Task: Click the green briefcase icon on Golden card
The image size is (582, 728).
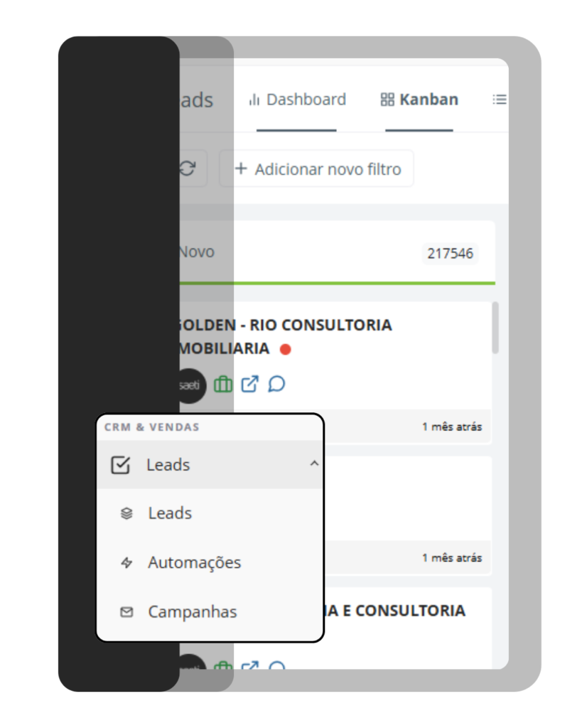Action: point(222,384)
